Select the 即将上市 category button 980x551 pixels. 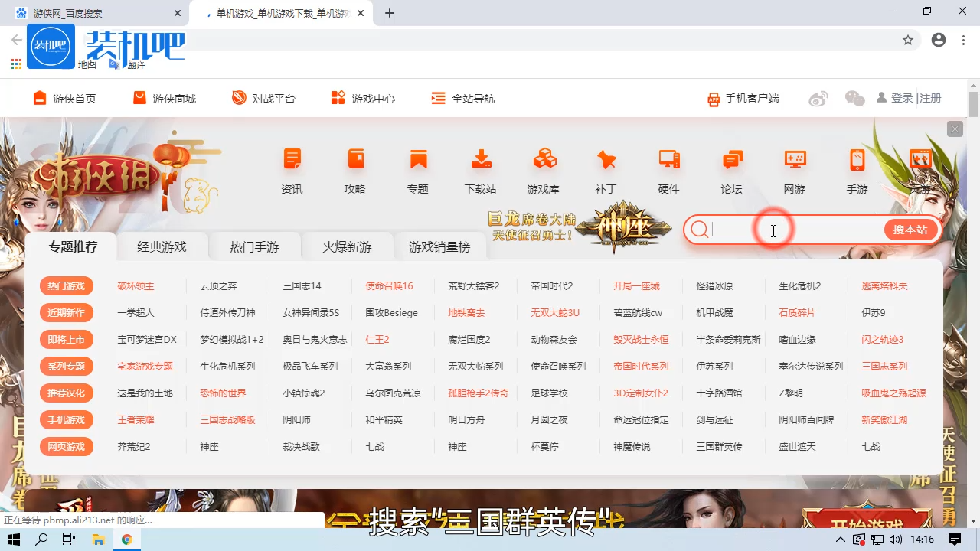(x=66, y=339)
